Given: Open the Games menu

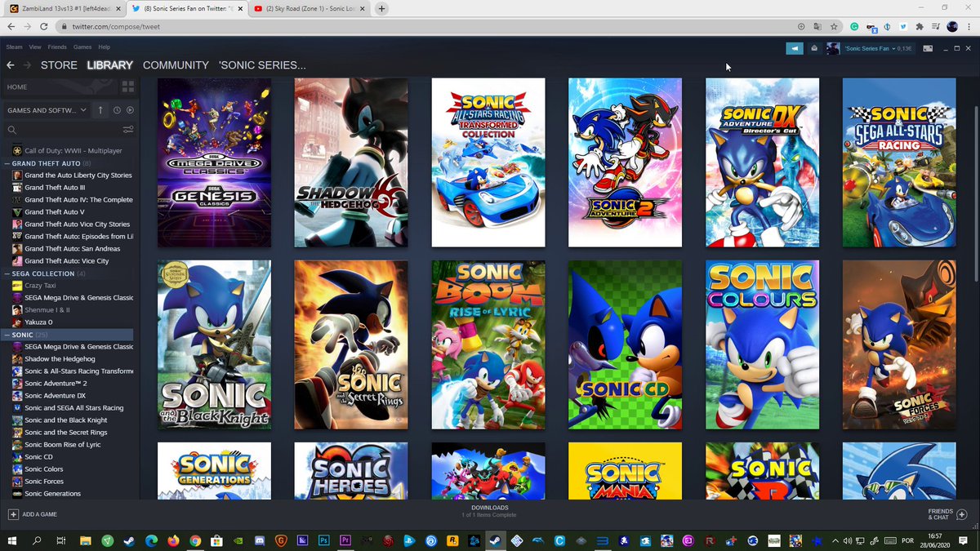Looking at the screenshot, I should [x=82, y=47].
